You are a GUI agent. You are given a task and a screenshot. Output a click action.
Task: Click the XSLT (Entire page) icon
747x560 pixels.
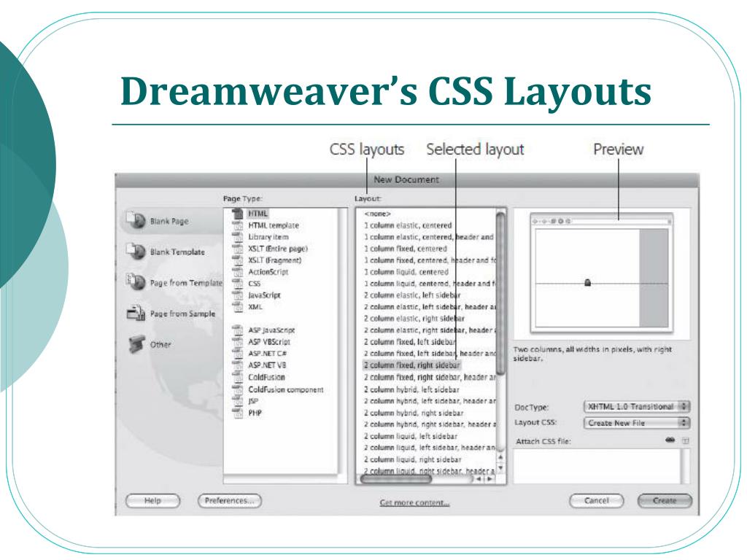237,248
